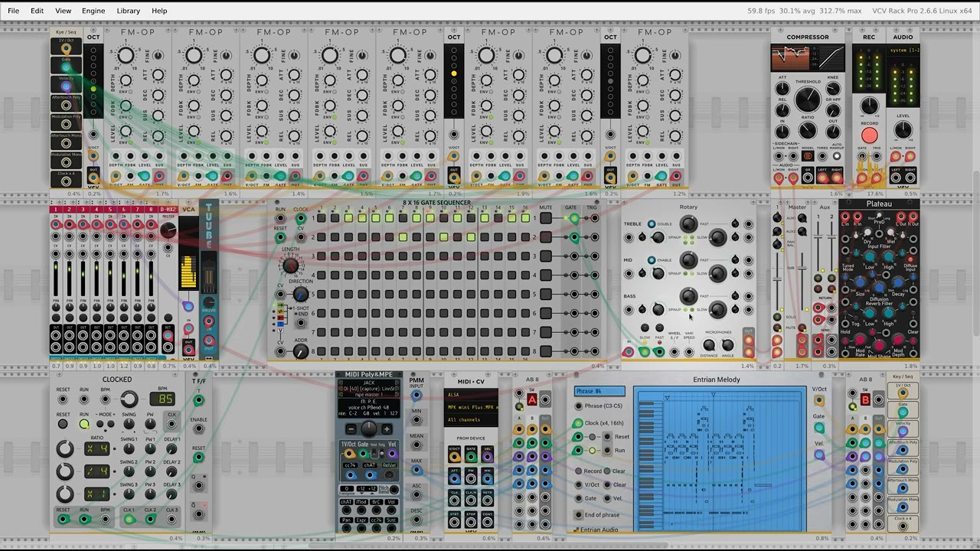Open the system device selector on AUDIO
Image resolution: width=980 pixels, height=551 pixels.
(x=903, y=50)
